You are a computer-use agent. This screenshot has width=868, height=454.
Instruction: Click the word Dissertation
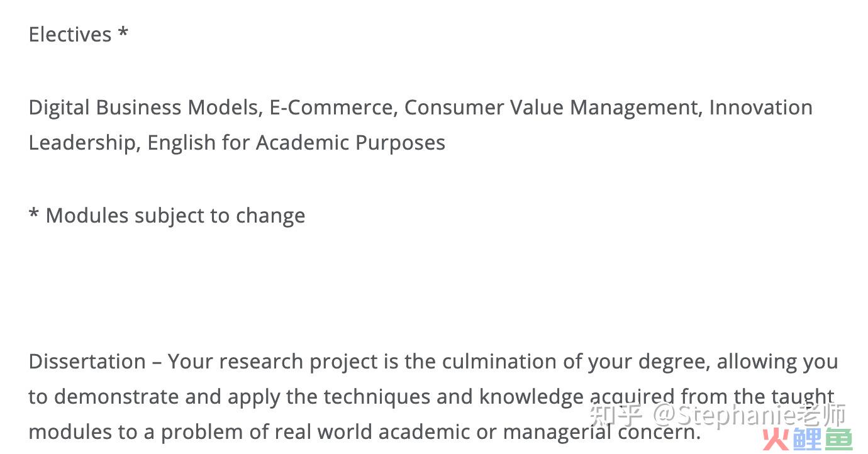pyautogui.click(x=87, y=362)
